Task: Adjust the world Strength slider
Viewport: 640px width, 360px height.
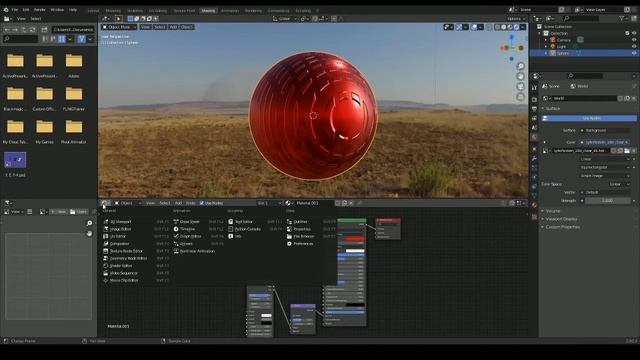Action: tap(607, 200)
